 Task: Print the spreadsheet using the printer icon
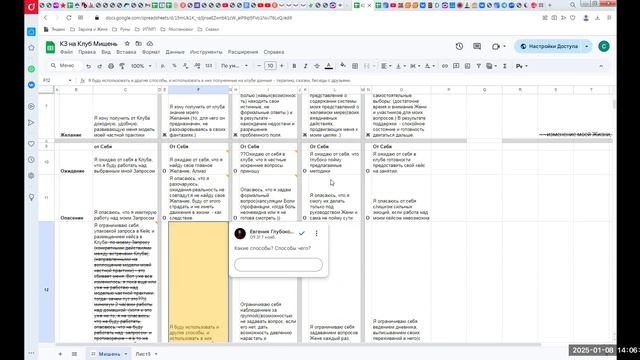(x=111, y=66)
